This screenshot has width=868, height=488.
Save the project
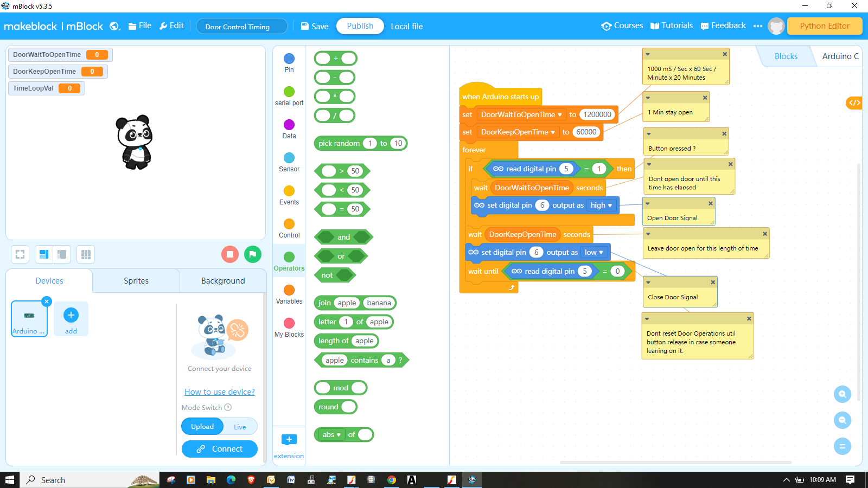click(x=315, y=26)
